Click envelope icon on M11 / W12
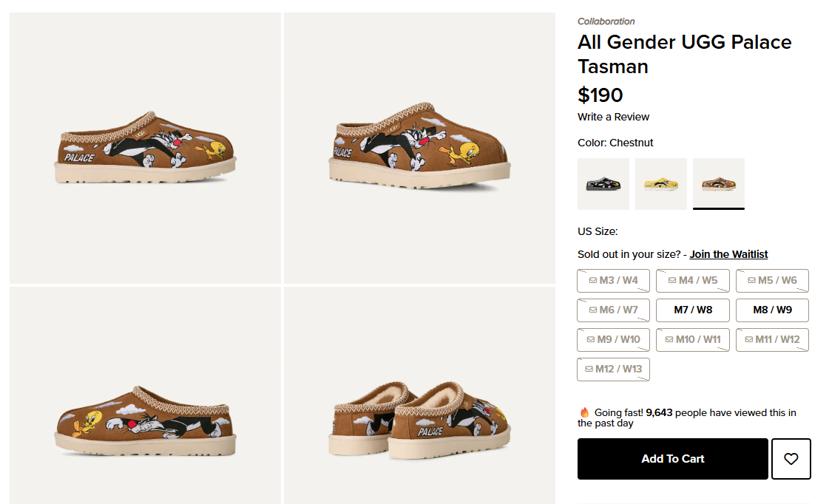 [749, 340]
